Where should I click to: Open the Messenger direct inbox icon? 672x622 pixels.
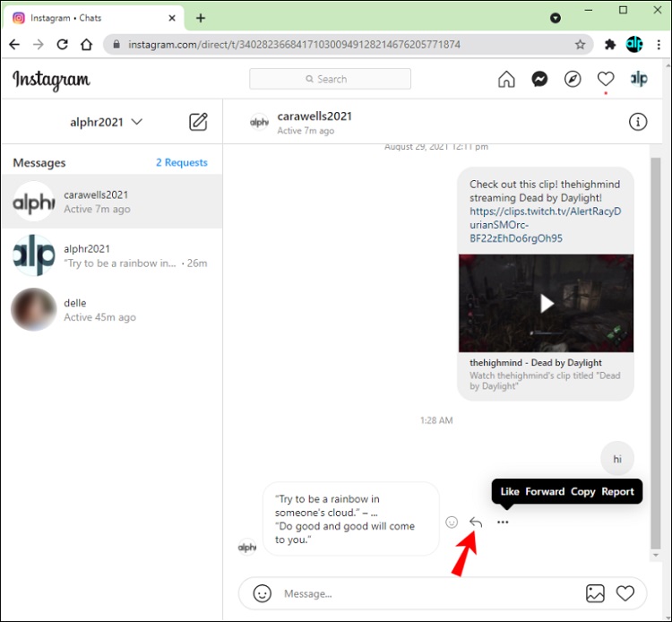(539, 79)
